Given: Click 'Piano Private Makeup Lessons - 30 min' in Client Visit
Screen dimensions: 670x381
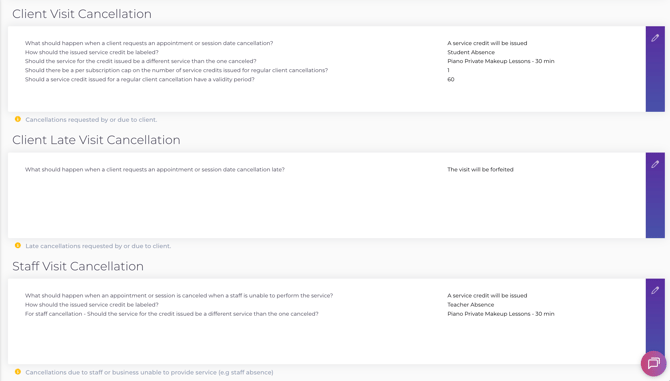Looking at the screenshot, I should (501, 61).
